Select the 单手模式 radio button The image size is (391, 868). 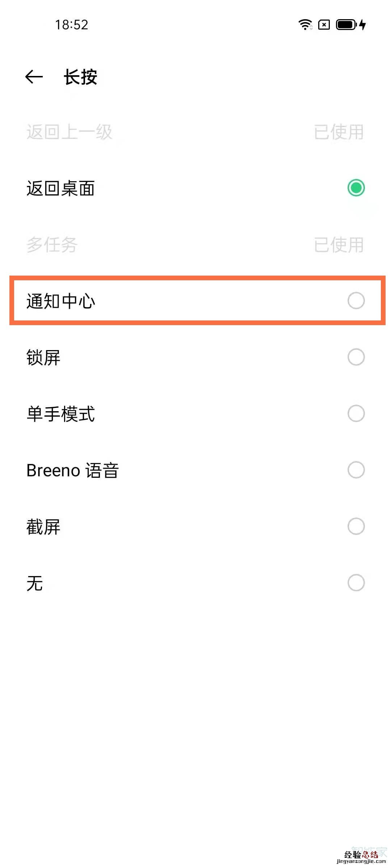pos(356,413)
